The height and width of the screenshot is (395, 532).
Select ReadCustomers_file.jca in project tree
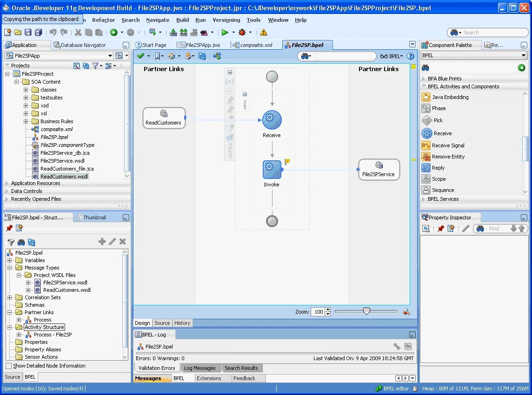pyautogui.click(x=67, y=169)
